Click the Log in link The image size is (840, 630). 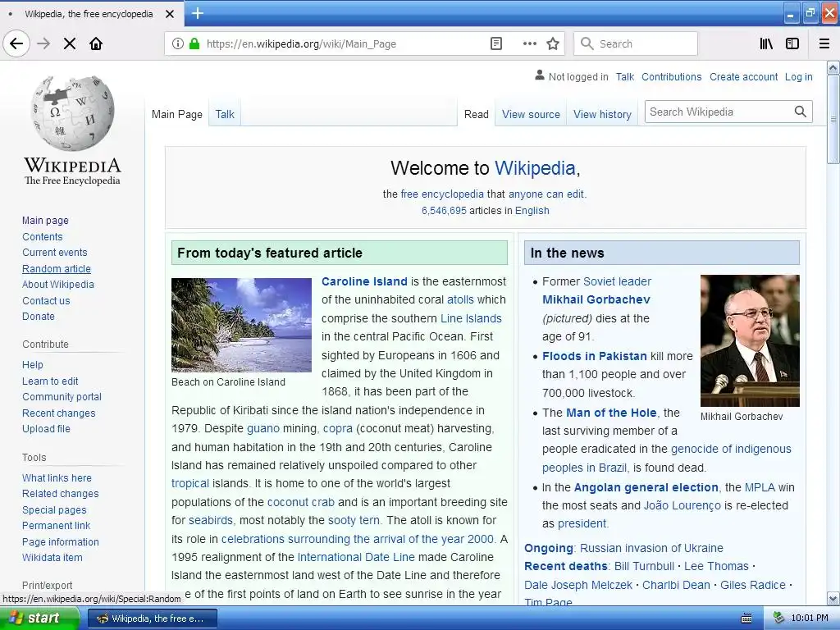tap(799, 76)
